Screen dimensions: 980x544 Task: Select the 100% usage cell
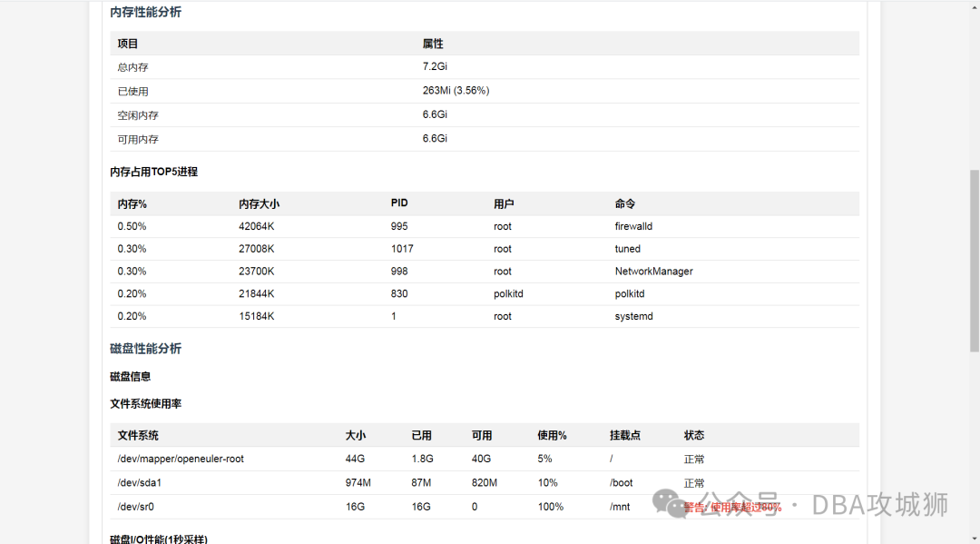tap(551, 507)
